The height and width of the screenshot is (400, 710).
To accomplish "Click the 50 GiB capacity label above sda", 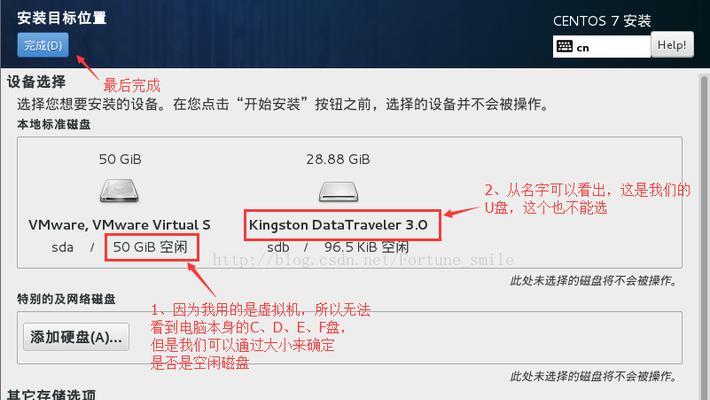I will point(120,159).
